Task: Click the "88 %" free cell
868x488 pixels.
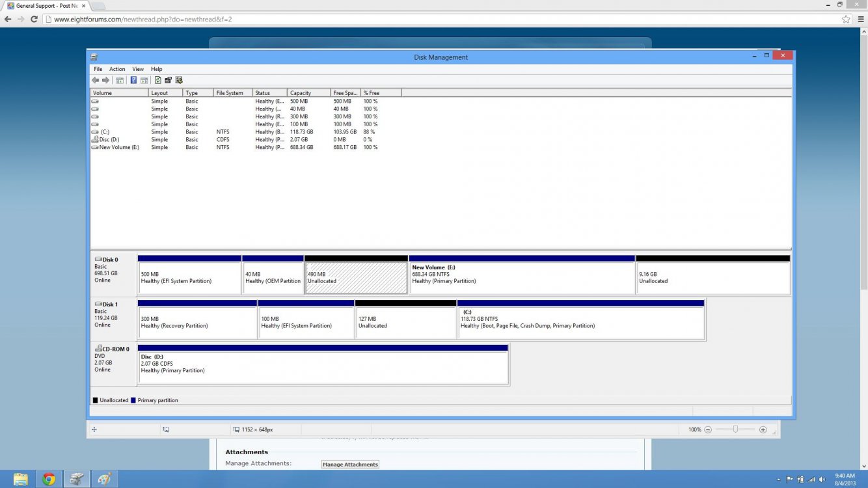Action: click(369, 132)
